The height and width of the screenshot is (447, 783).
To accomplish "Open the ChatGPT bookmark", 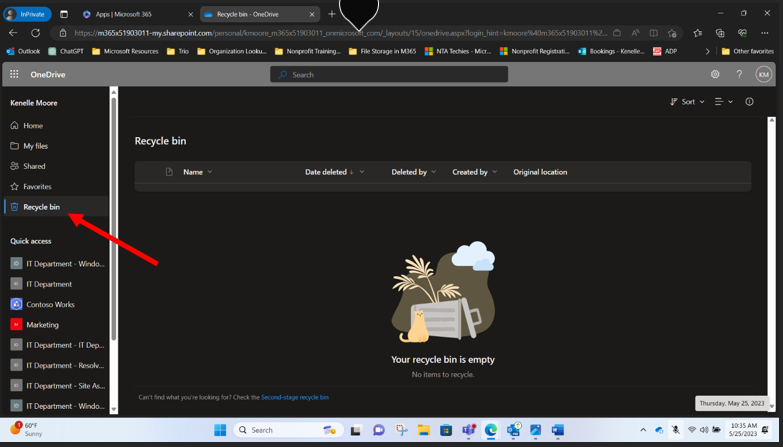I will coord(66,51).
